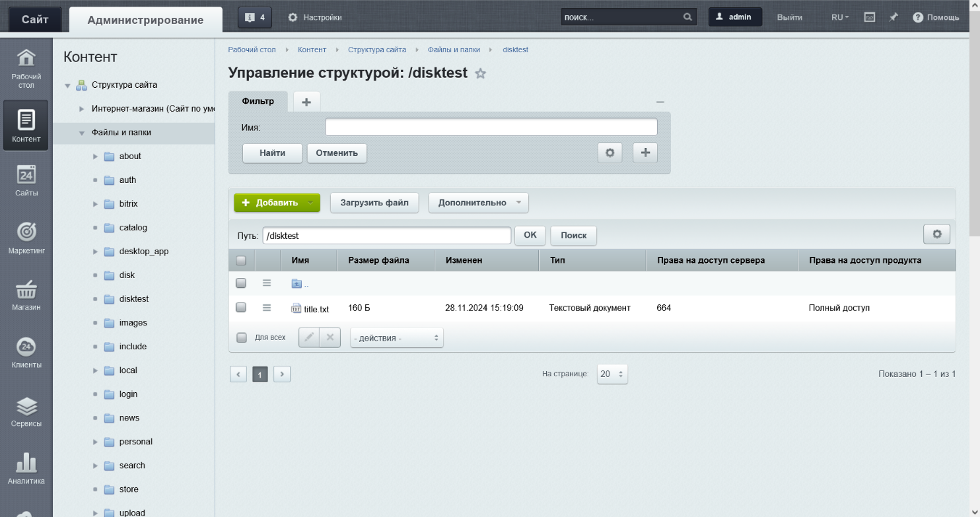The height and width of the screenshot is (517, 980).
Task: Expand the bitrix folder in tree
Action: [x=96, y=204]
